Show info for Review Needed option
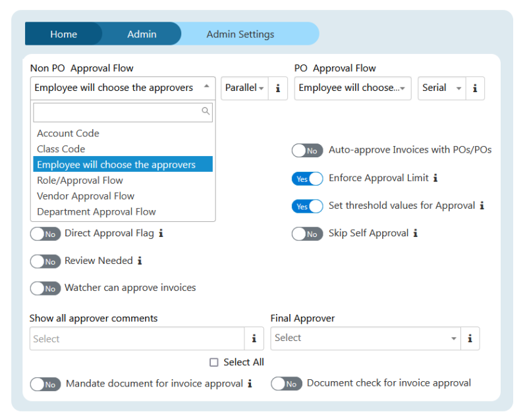This screenshot has height=420, width=527. click(140, 261)
